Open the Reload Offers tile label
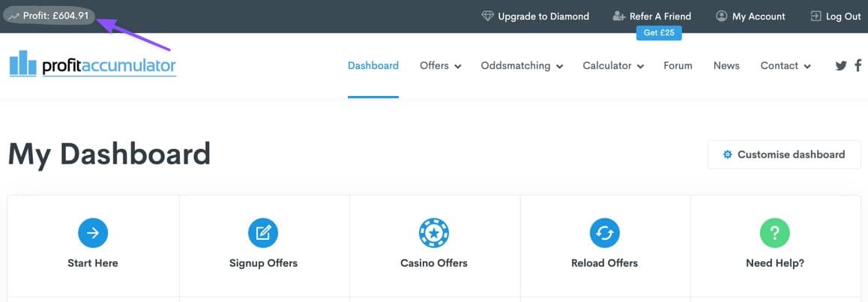This screenshot has width=868, height=302. pyautogui.click(x=604, y=263)
